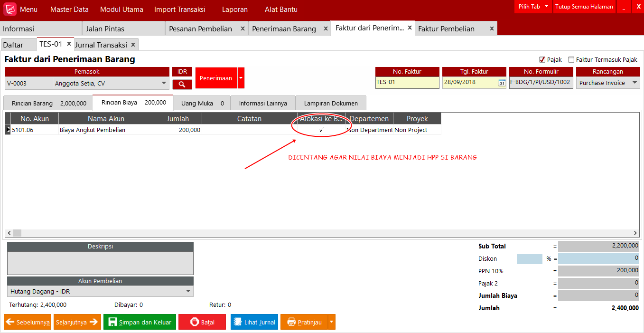Expand Akun Pembelian Hutang Dagang dropdown
The width and height of the screenshot is (644, 333).
pos(188,291)
